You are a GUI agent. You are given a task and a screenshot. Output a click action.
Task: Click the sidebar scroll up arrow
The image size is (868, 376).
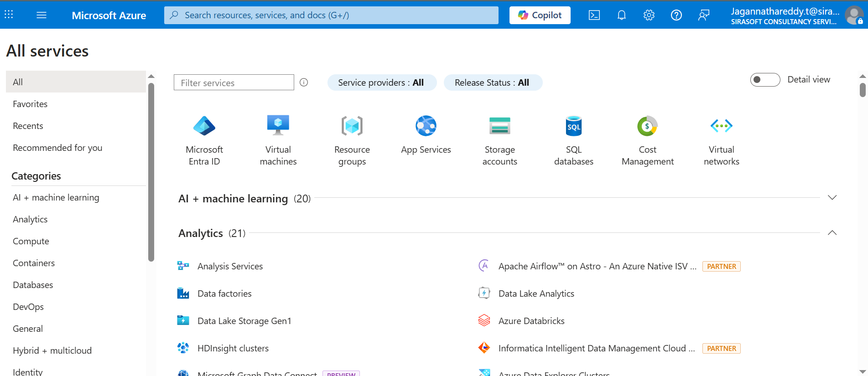pos(151,76)
